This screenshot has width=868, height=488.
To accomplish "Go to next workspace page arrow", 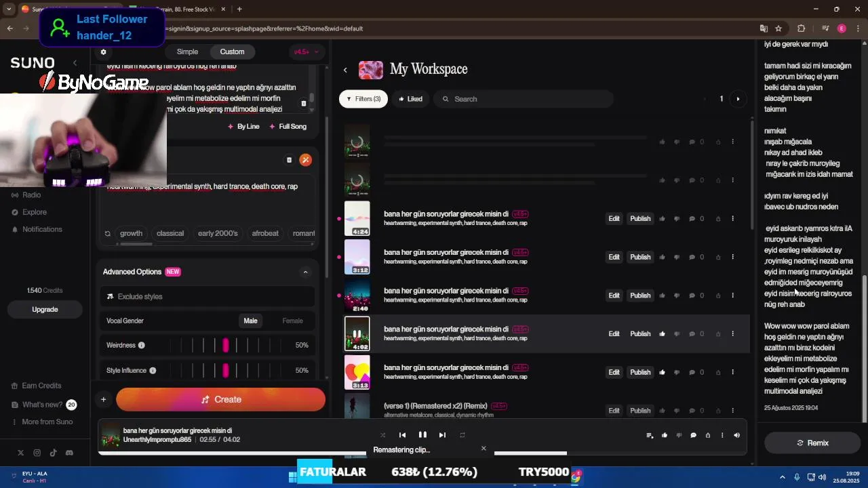I will 738,99.
